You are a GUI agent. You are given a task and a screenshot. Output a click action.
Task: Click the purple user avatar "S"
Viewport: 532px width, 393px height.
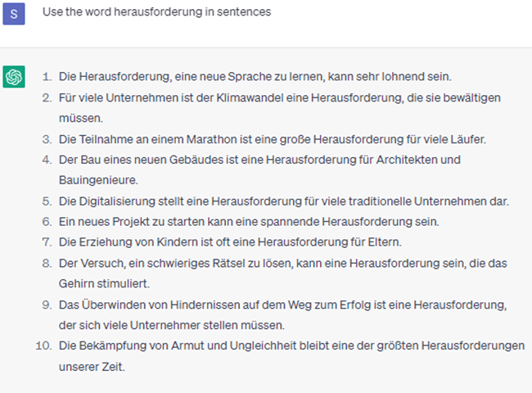coord(15,13)
